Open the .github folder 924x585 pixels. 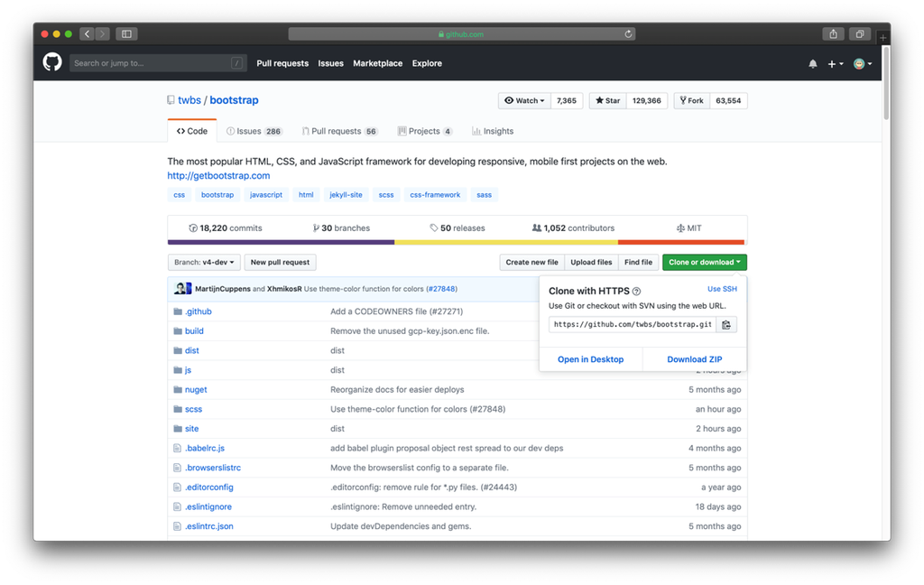pyautogui.click(x=198, y=311)
